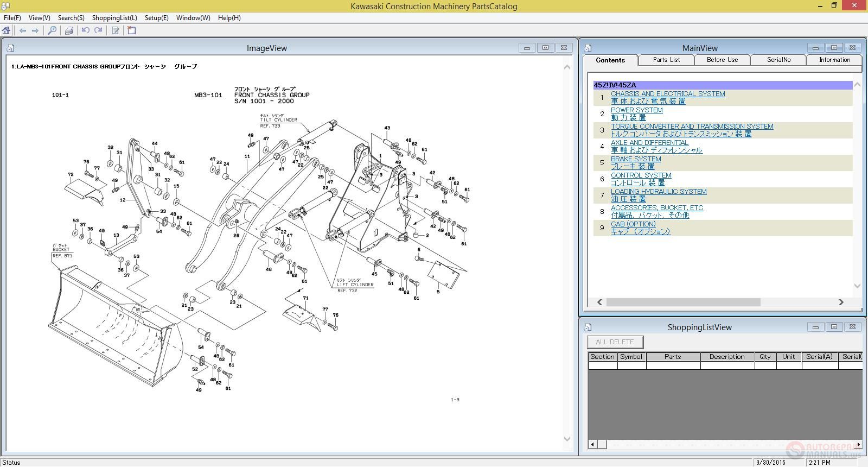This screenshot has width=868, height=467.
Task: Go forward with the right arrow icon
Action: pos(35,30)
